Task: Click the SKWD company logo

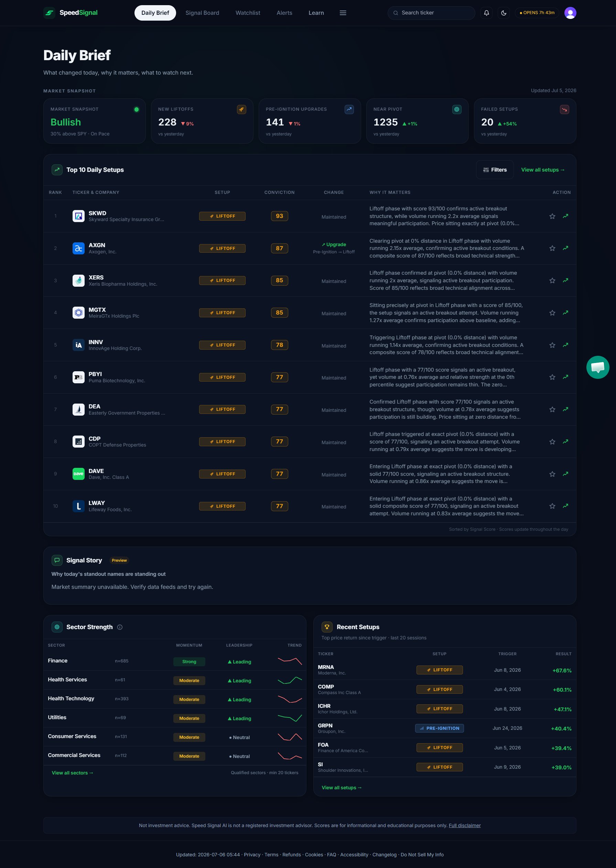Action: [78, 216]
